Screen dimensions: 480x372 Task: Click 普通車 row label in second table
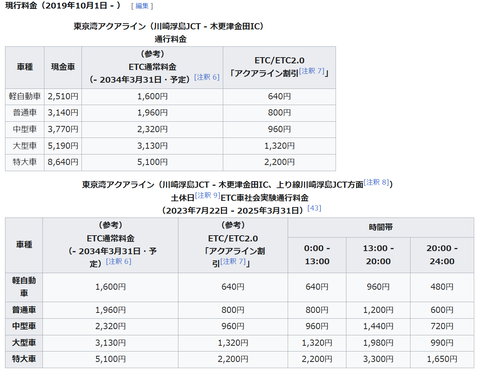[x=24, y=310]
